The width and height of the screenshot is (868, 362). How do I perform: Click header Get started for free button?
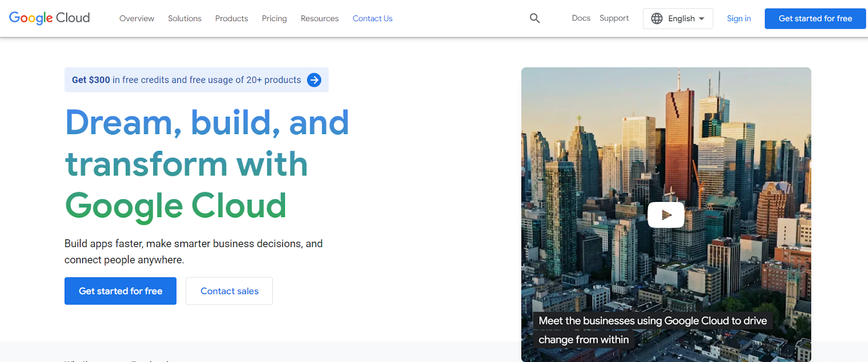(815, 18)
